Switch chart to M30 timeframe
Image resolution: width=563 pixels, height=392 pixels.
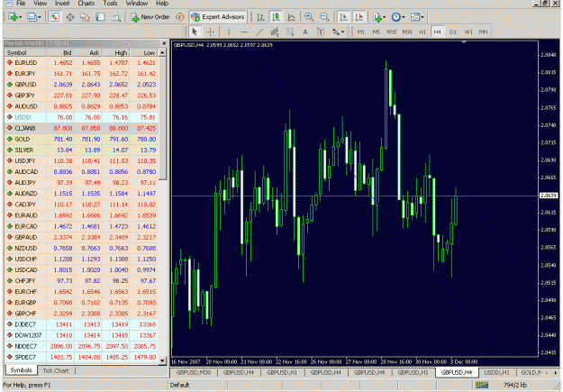407,32
